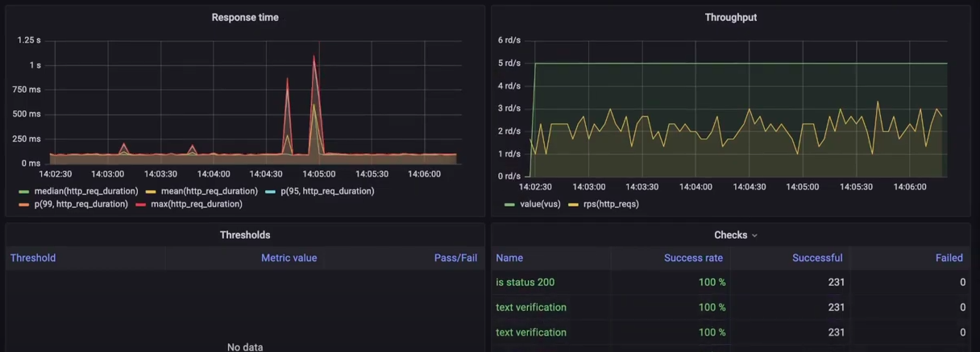Click the green value(vus) color swatch

point(509,205)
